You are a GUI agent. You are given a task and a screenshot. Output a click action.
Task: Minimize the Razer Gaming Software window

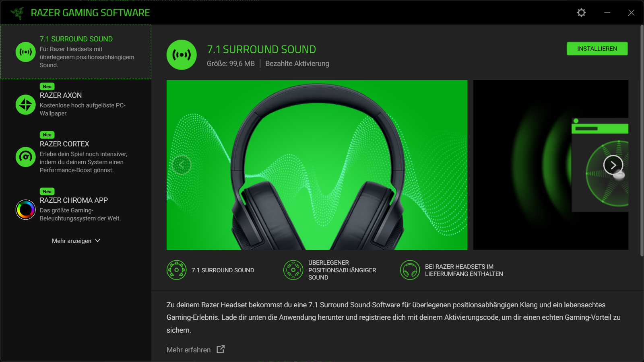[x=607, y=12]
